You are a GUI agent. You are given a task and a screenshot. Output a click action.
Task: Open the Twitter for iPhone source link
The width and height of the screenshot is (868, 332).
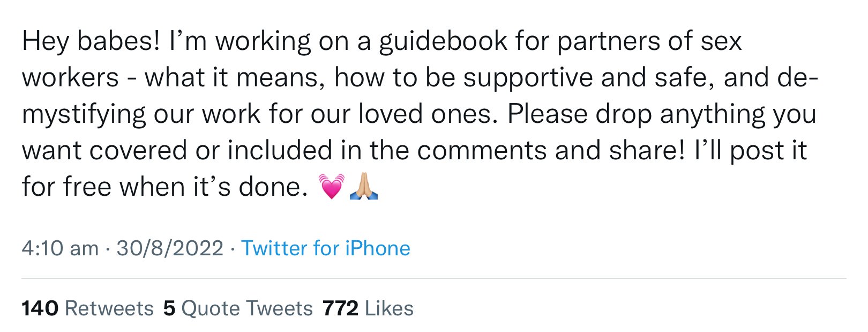click(325, 248)
